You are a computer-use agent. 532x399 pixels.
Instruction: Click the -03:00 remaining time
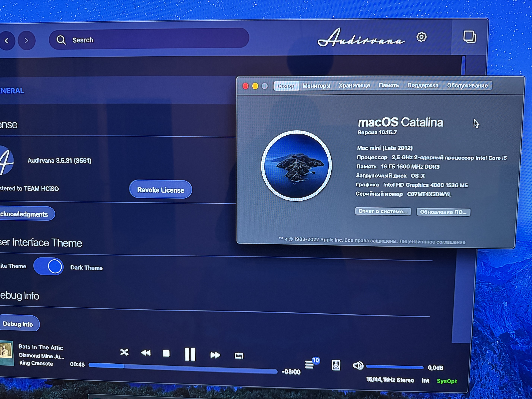pyautogui.click(x=291, y=372)
